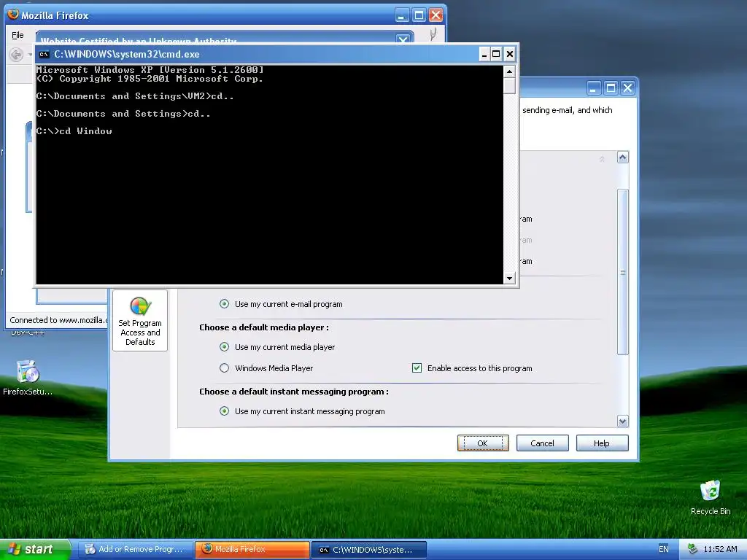Viewport: 747px width, 560px height.
Task: Collapse the configuration section chevron
Action: pos(602,159)
